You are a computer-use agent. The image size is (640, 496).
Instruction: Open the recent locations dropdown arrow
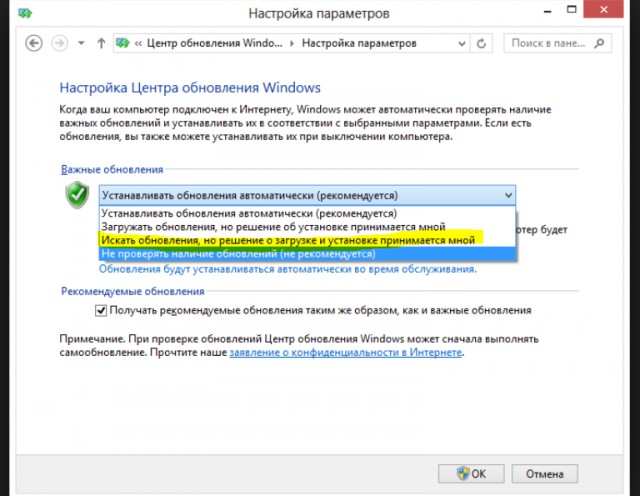click(81, 43)
